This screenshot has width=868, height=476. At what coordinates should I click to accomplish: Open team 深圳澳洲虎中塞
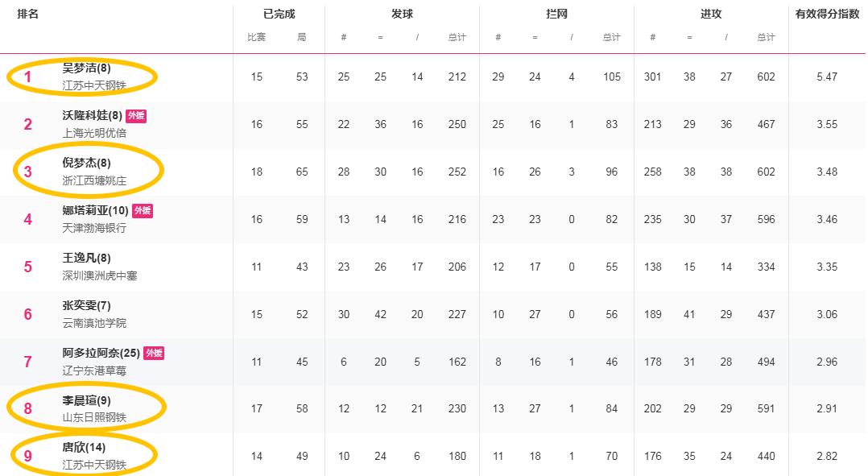coord(100,275)
